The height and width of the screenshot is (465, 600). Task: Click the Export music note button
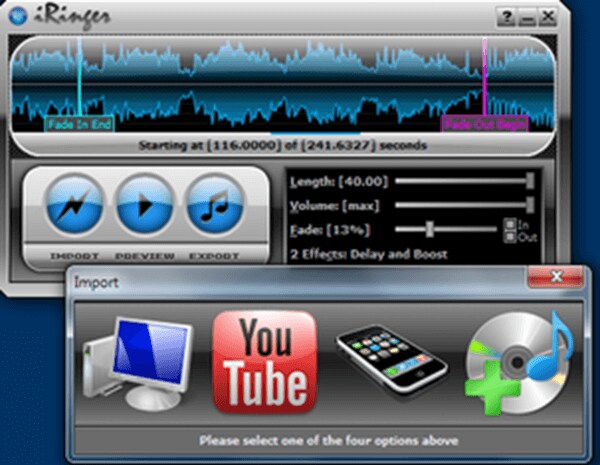(215, 203)
